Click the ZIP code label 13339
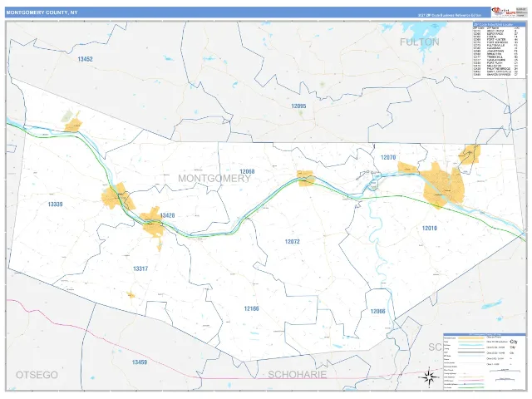532x399 pixels. tap(55, 204)
